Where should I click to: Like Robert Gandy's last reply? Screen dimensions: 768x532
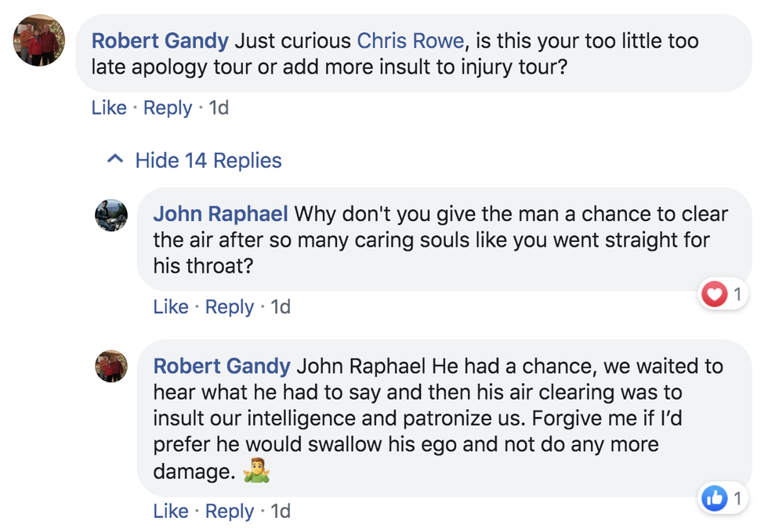point(171,512)
